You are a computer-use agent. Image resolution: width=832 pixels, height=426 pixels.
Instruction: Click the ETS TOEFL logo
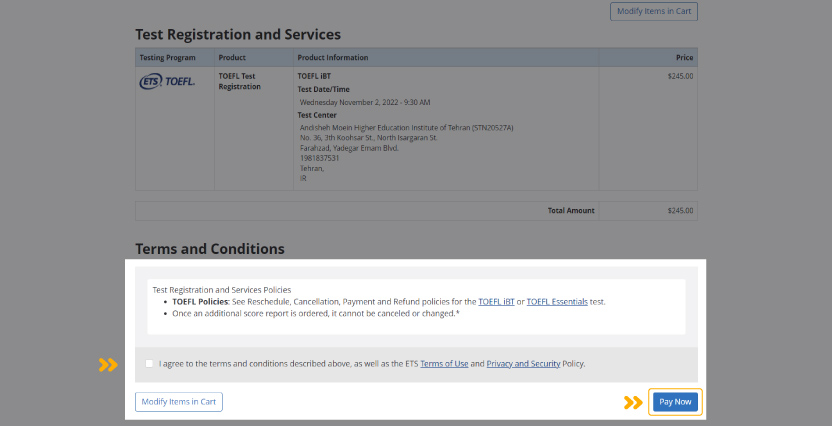point(167,81)
